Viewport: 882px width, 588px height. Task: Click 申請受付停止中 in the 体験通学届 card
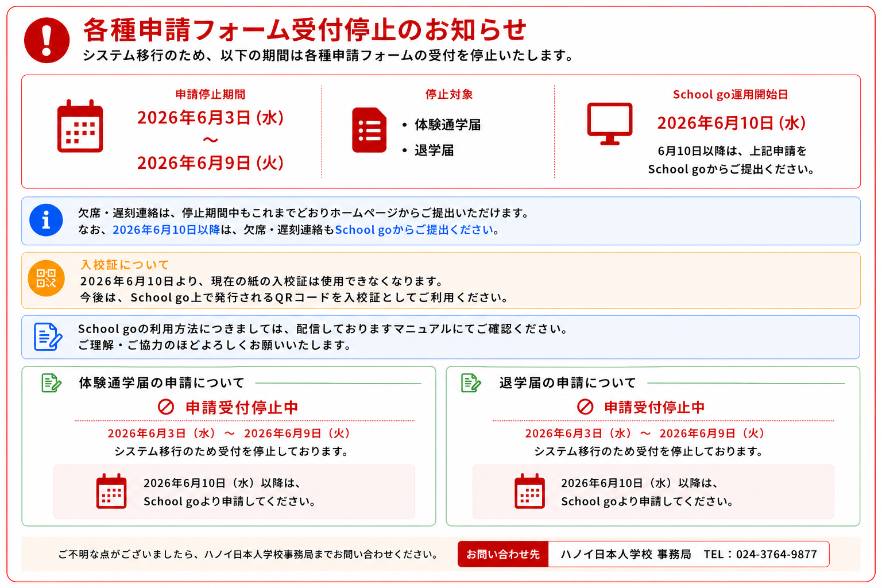(x=242, y=407)
